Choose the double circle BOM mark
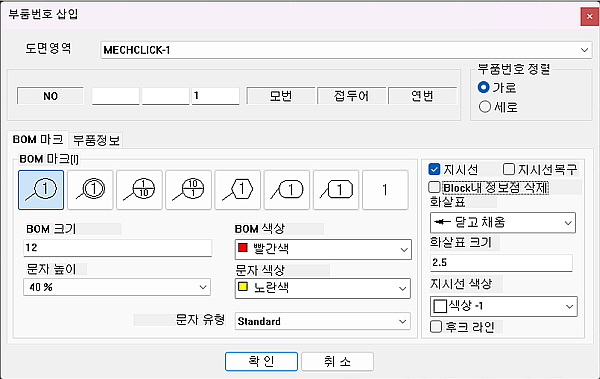600x379 pixels. click(x=90, y=190)
